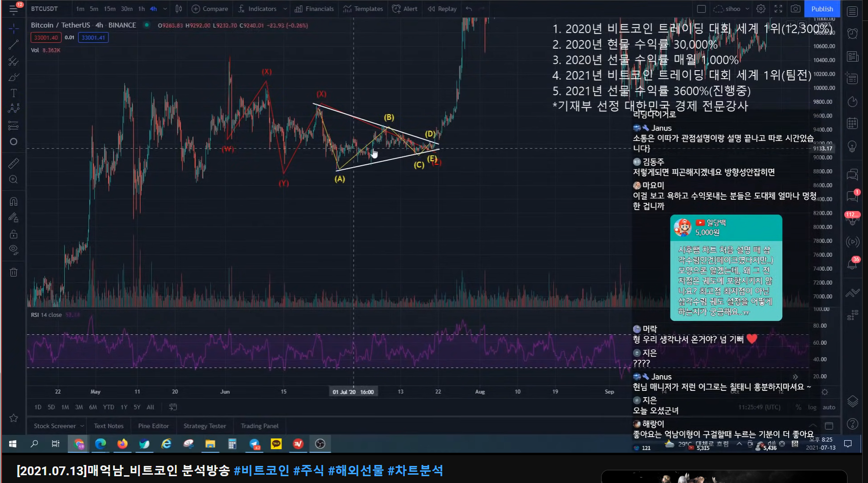The image size is (868, 483).
Task: Open the economic calendar icon
Action: [852, 123]
